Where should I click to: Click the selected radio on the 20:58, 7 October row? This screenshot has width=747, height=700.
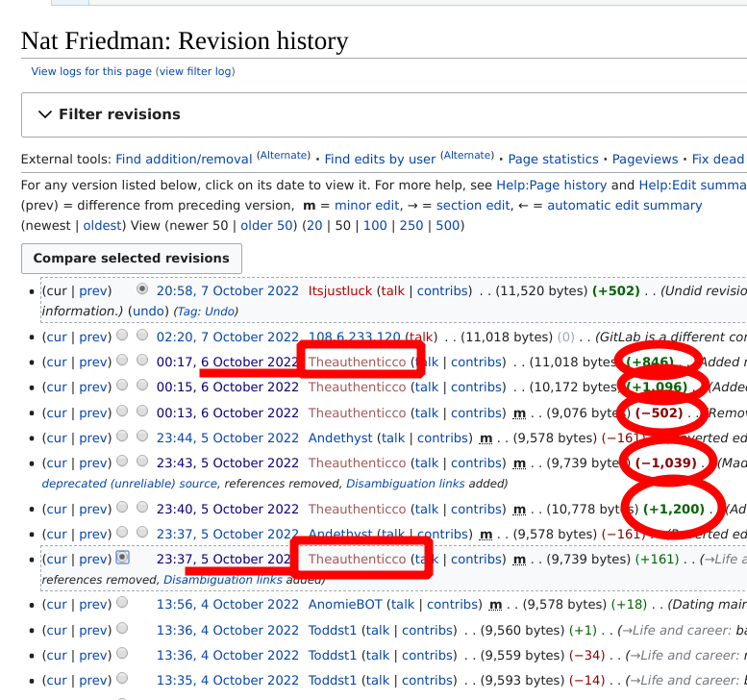point(142,288)
